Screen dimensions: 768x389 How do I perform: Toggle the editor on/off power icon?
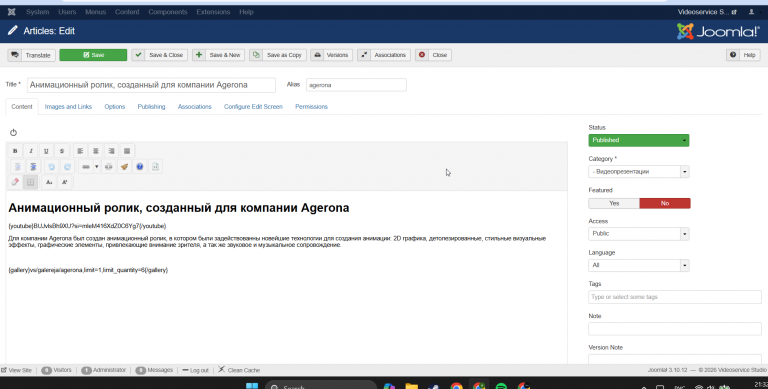[13, 132]
